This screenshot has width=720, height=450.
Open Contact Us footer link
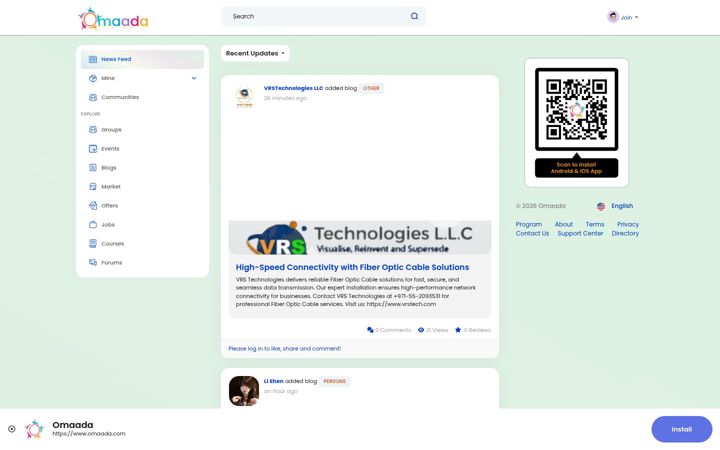click(x=532, y=234)
